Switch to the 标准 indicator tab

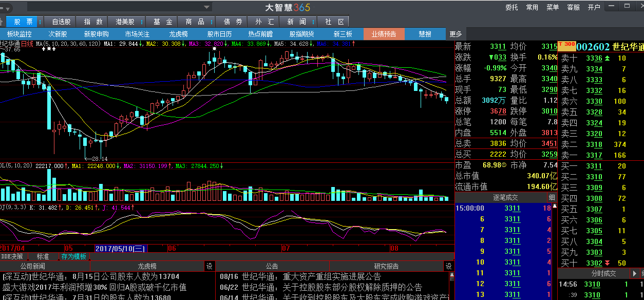click(x=43, y=256)
